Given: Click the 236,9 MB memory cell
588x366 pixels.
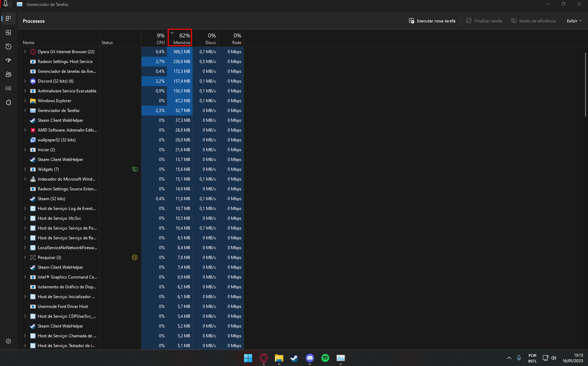Looking at the screenshot, I should (x=180, y=62).
